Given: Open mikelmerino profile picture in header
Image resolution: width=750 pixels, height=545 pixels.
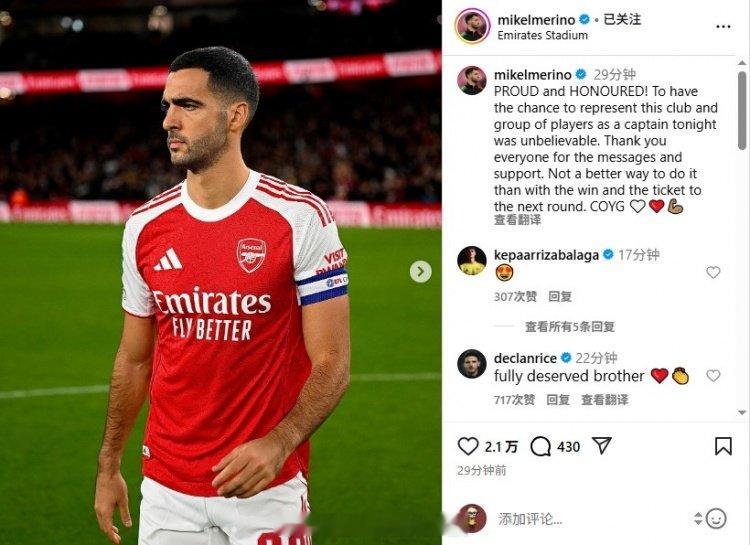Looking at the screenshot, I should [x=473, y=26].
